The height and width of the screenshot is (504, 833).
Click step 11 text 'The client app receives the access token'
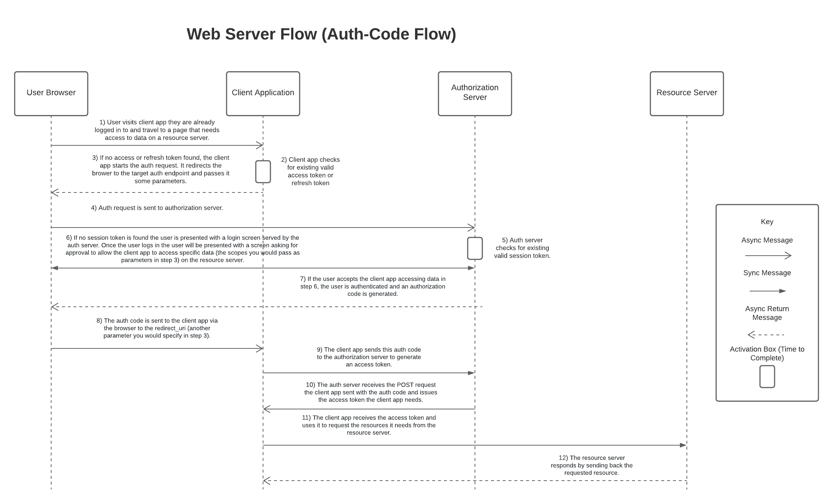click(369, 425)
